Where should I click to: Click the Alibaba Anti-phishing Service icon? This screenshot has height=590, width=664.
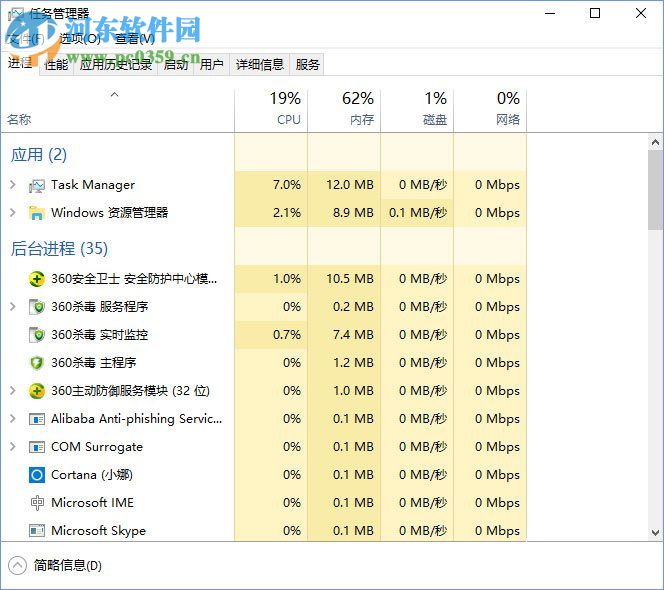pos(37,419)
